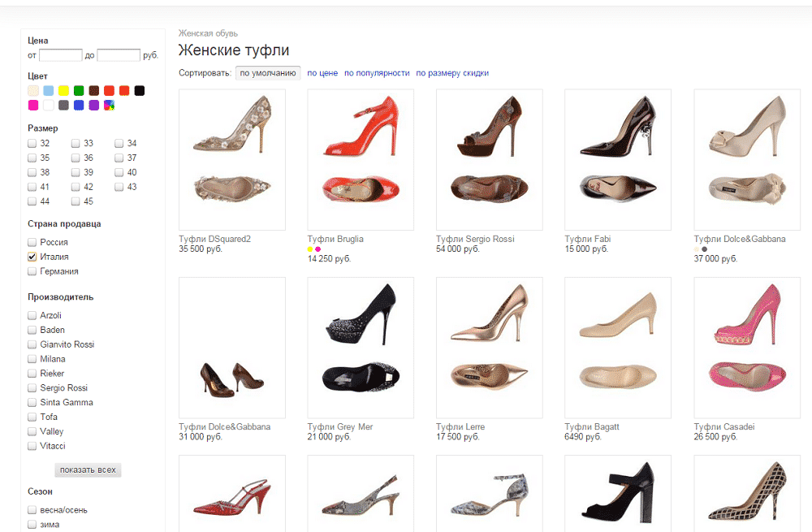
Task: Select the beige color swatch filter
Action: [33, 91]
